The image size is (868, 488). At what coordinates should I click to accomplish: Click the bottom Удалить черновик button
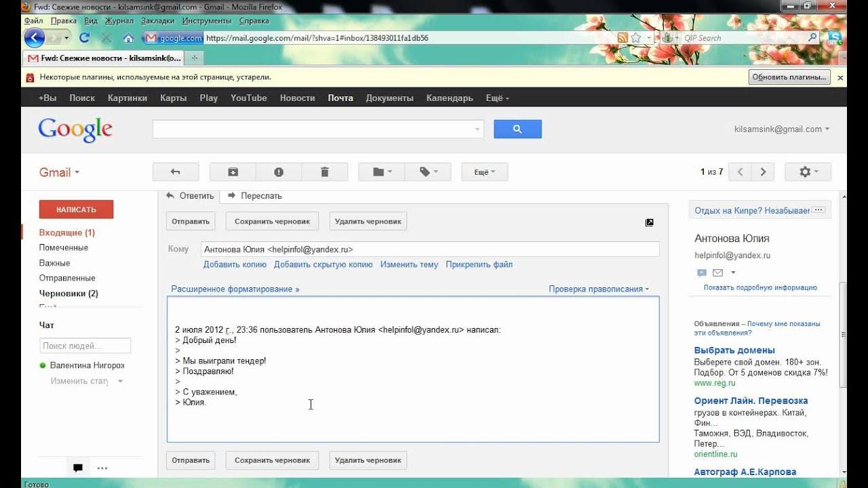click(x=368, y=460)
